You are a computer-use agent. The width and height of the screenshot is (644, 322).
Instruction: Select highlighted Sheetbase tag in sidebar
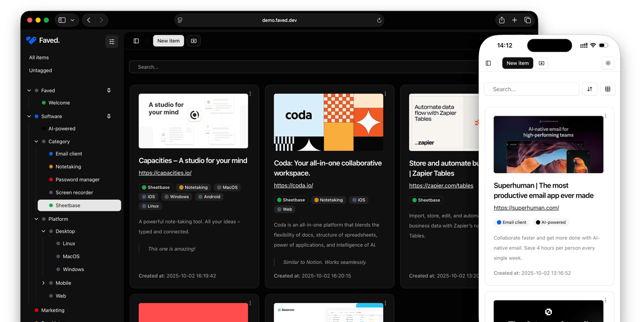click(x=79, y=205)
